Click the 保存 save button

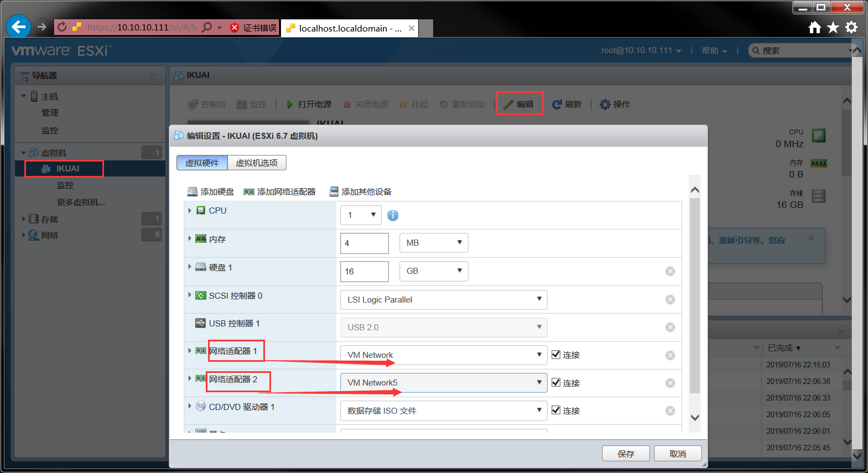coord(626,454)
